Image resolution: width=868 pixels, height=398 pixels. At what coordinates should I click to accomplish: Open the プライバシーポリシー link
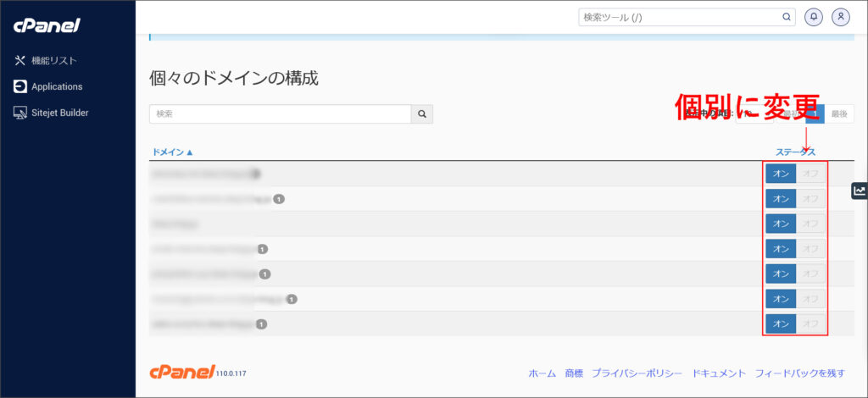coord(637,373)
